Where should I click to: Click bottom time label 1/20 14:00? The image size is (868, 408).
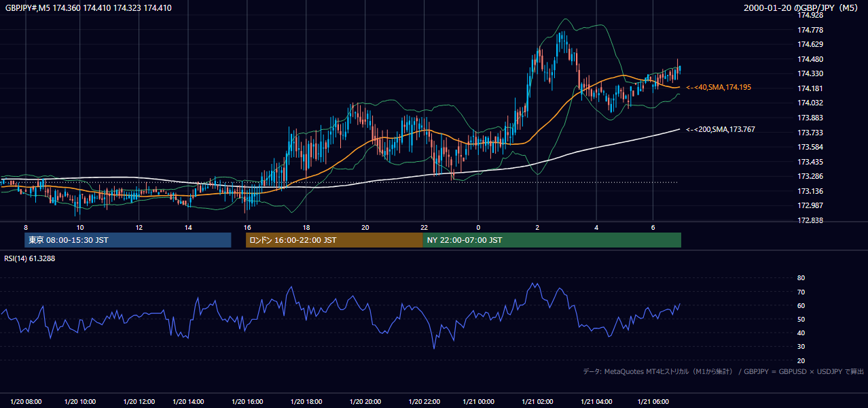point(188,401)
